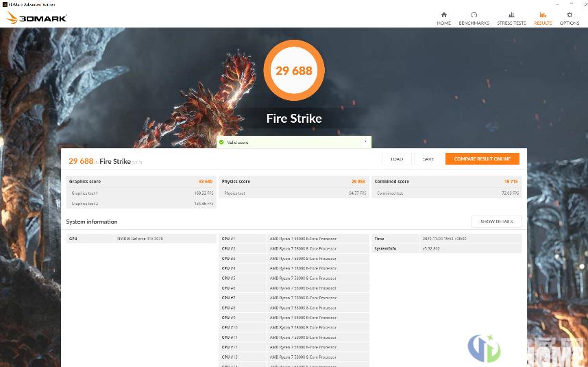The height and width of the screenshot is (367, 588).
Task: Click the SystemInfo version row
Action: 446,248
